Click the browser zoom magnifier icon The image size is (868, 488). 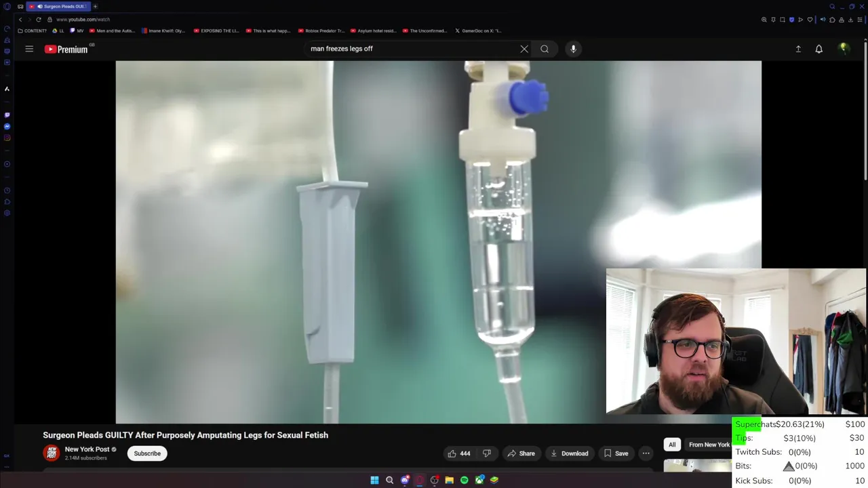[x=764, y=20]
